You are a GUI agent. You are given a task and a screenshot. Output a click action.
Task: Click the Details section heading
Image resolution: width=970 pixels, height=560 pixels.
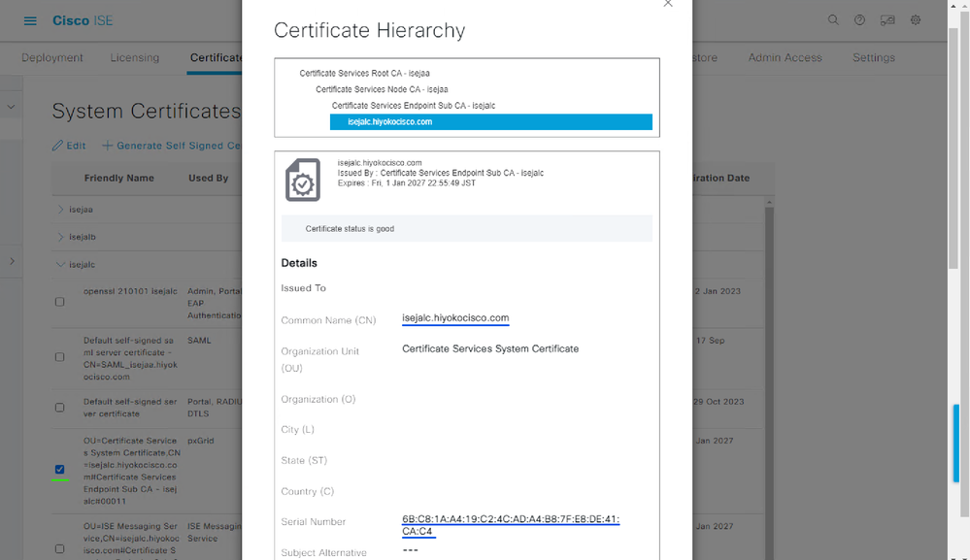tap(299, 263)
